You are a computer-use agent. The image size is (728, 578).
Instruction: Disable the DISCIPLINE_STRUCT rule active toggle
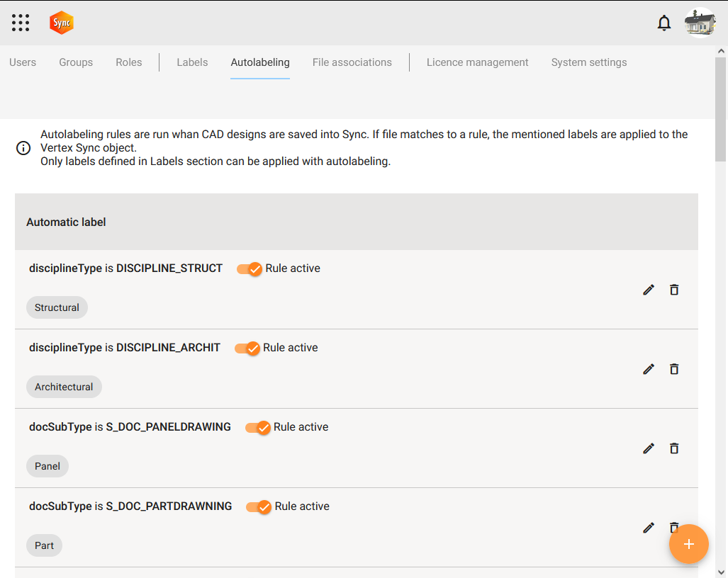pos(250,269)
